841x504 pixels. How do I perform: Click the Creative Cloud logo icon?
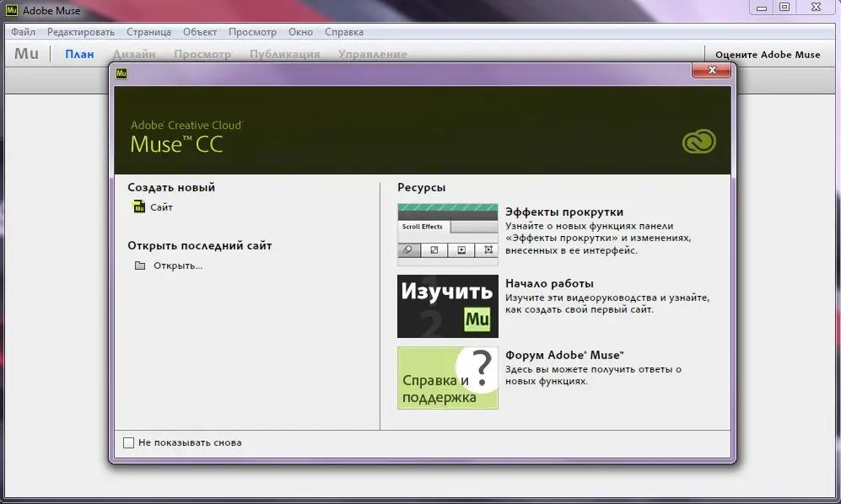point(699,142)
